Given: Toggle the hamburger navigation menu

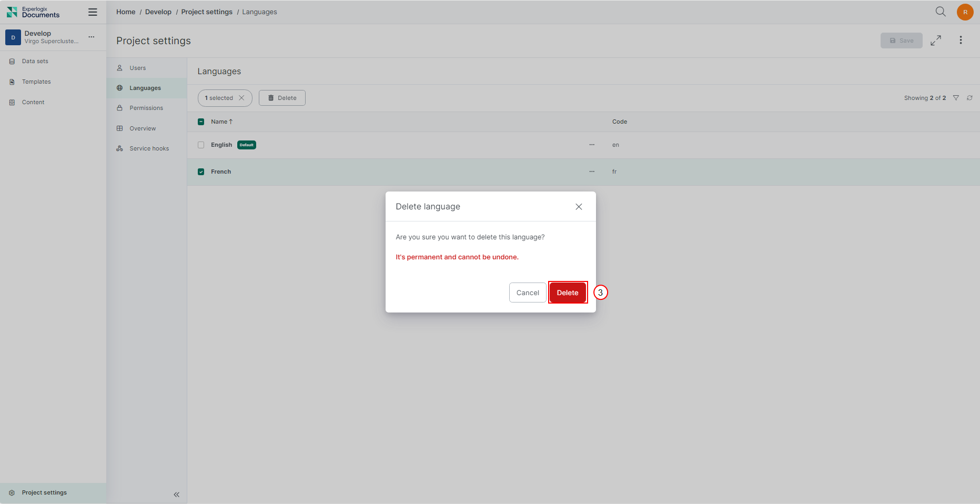Looking at the screenshot, I should [93, 12].
